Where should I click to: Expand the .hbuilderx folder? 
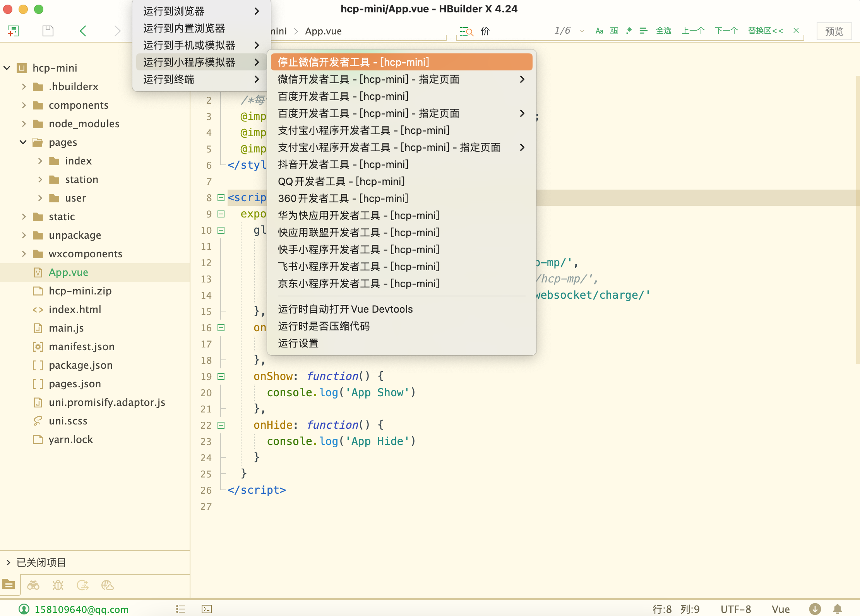pos(24,87)
